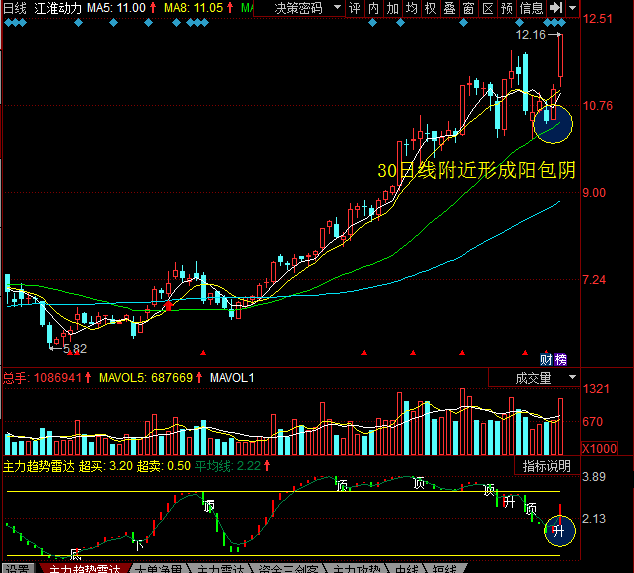Click the 指标说明 indicator description button
This screenshot has width=634, height=573.
[x=547, y=466]
